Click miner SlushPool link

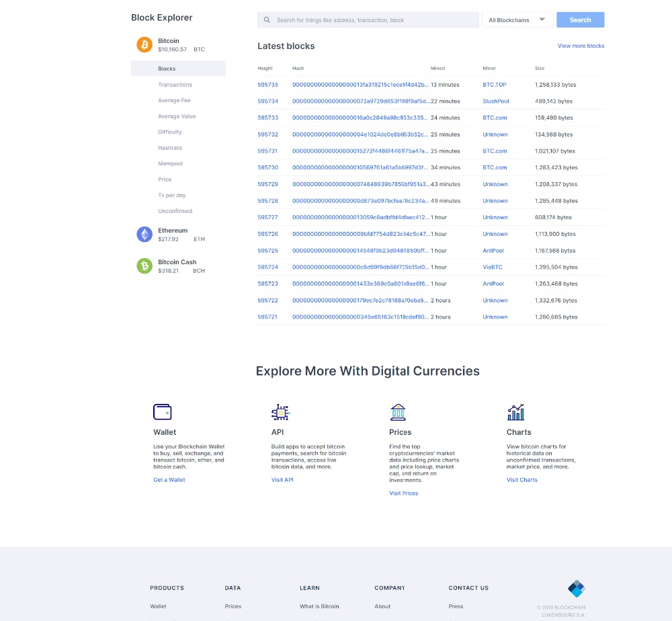coord(495,101)
